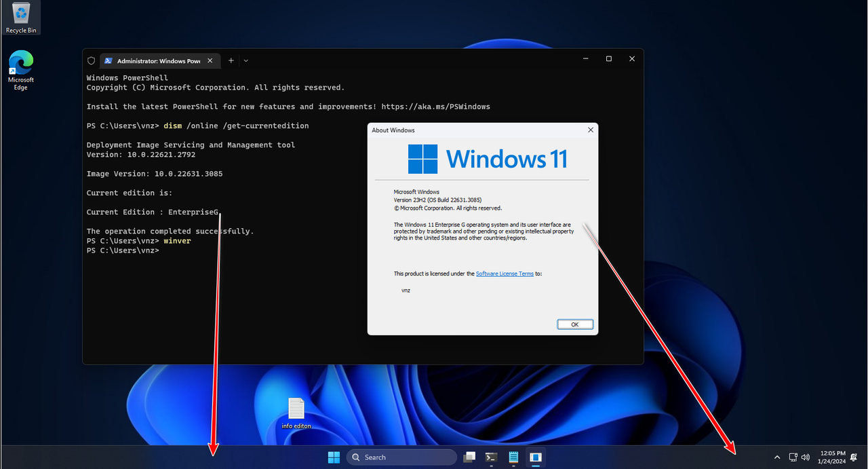Close the PowerShell tab
This screenshot has height=469, width=868.
[x=210, y=60]
